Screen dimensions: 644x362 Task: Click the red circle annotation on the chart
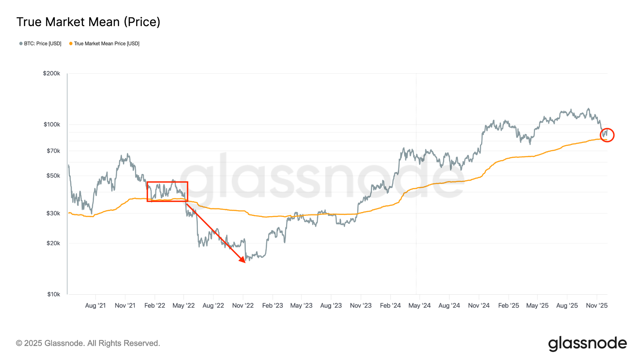click(x=607, y=135)
